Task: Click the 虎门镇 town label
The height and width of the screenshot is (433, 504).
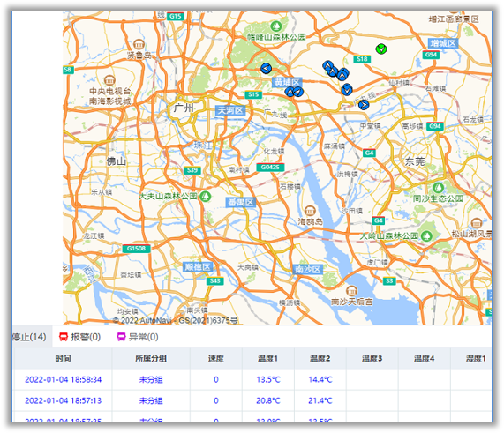Action: pyautogui.click(x=377, y=263)
